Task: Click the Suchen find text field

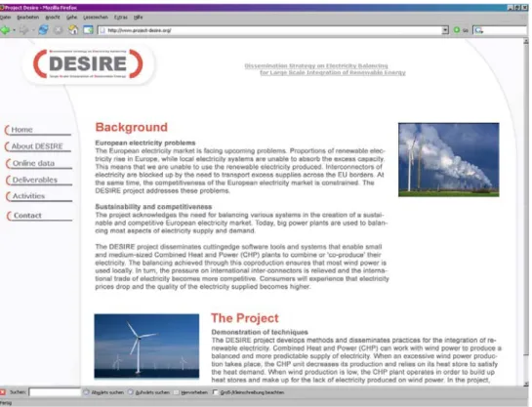Action: (x=55, y=392)
